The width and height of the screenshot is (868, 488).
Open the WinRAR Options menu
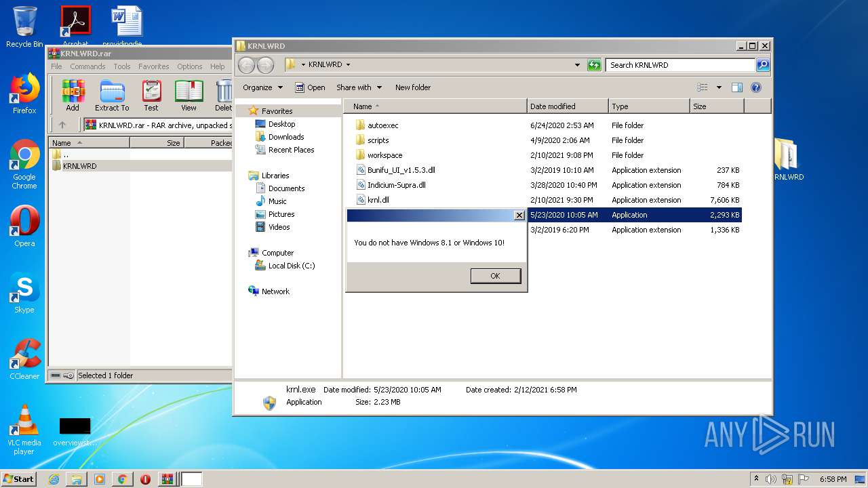(190, 66)
